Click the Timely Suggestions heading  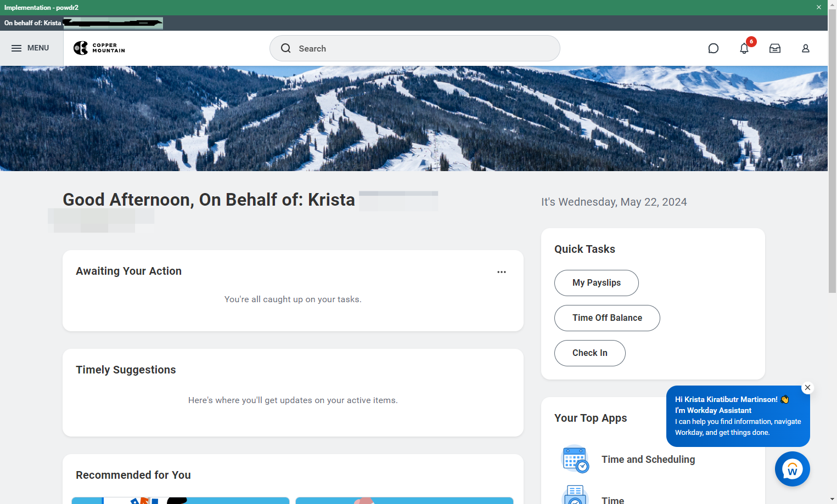pos(126,370)
